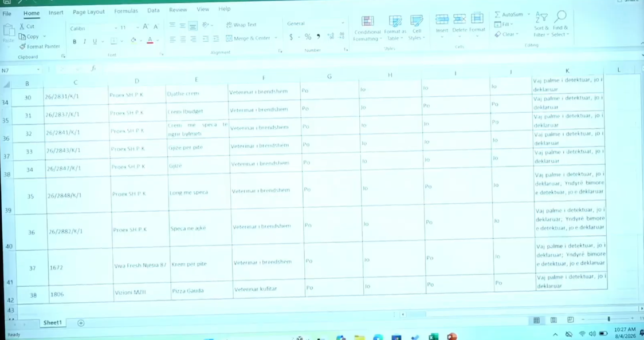Switch to the Page Layout tab
Screen dimensions: 644x340
pos(89,12)
